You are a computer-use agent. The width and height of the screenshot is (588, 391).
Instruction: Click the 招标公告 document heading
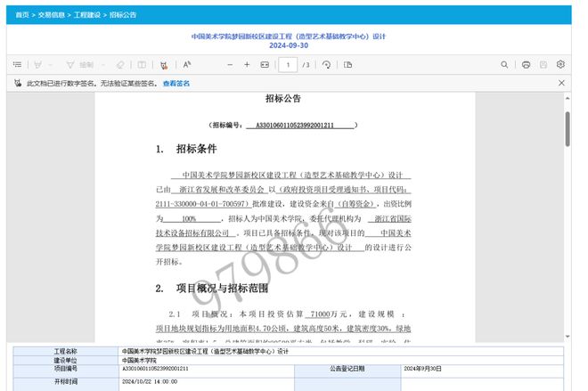[x=283, y=99]
